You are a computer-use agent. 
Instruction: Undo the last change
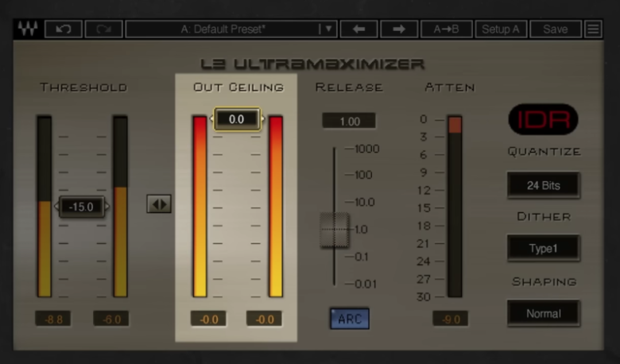tap(64, 29)
